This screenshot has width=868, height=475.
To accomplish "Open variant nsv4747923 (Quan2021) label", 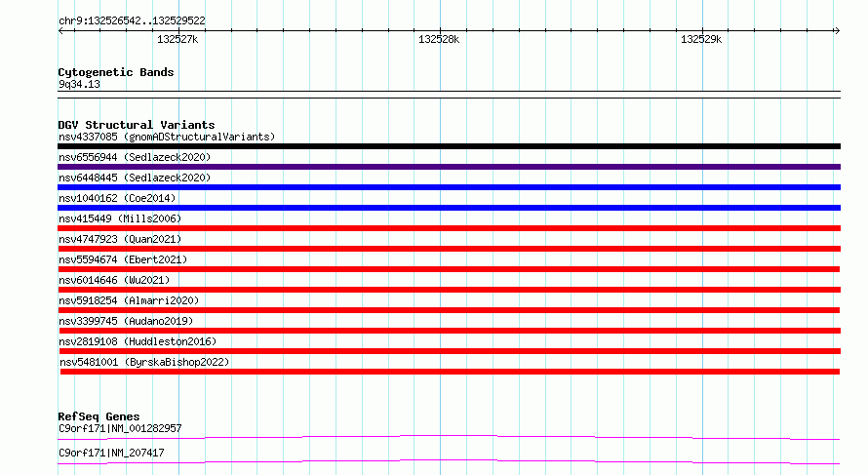I will coord(120,239).
